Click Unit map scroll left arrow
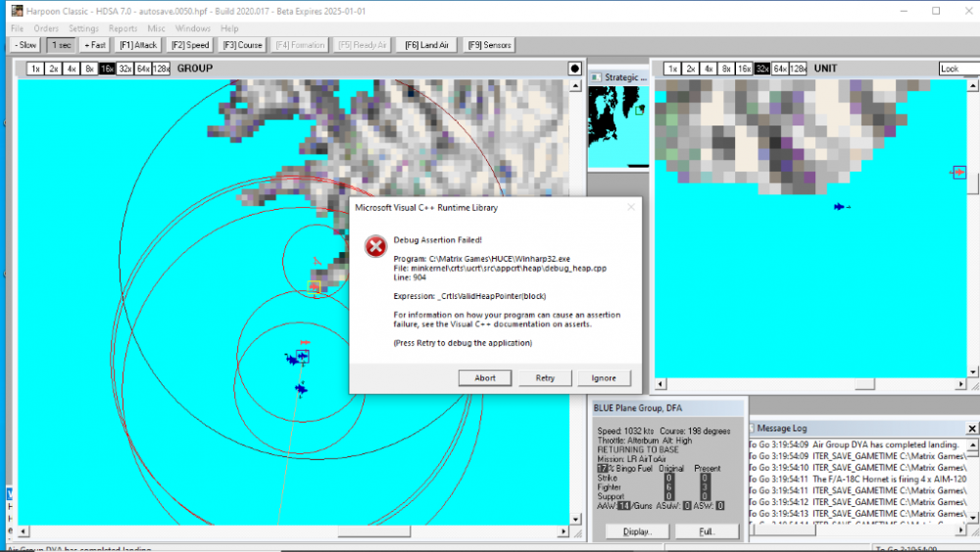 point(661,384)
